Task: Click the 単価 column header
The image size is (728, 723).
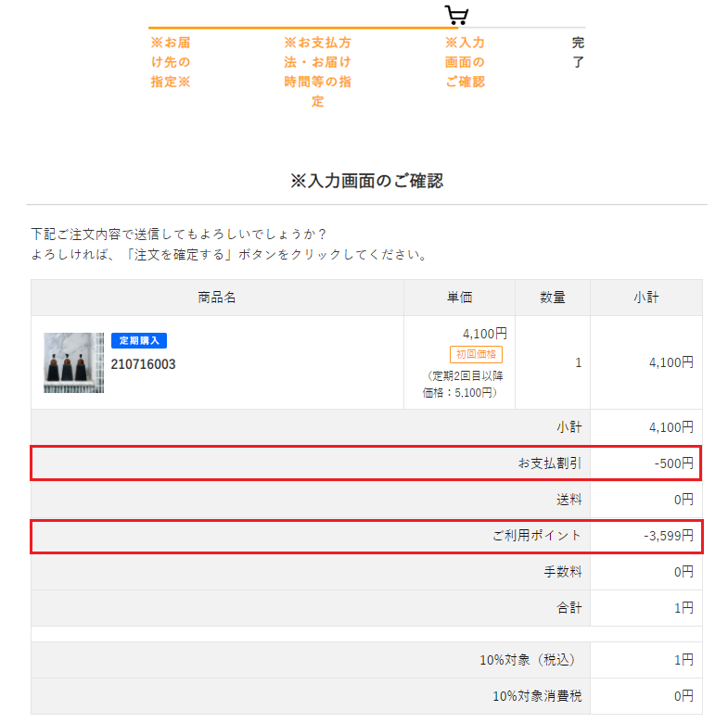Action: 459,298
